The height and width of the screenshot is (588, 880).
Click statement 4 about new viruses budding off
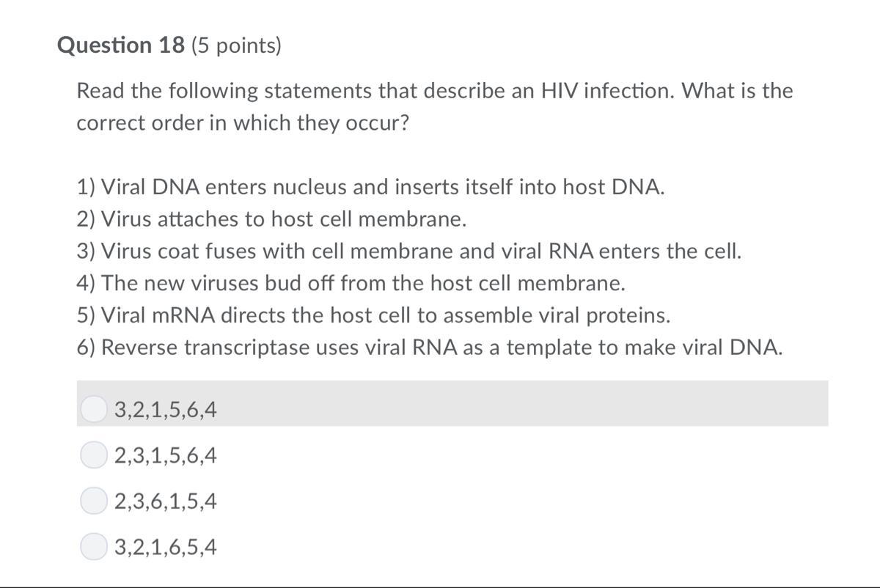[x=351, y=282]
